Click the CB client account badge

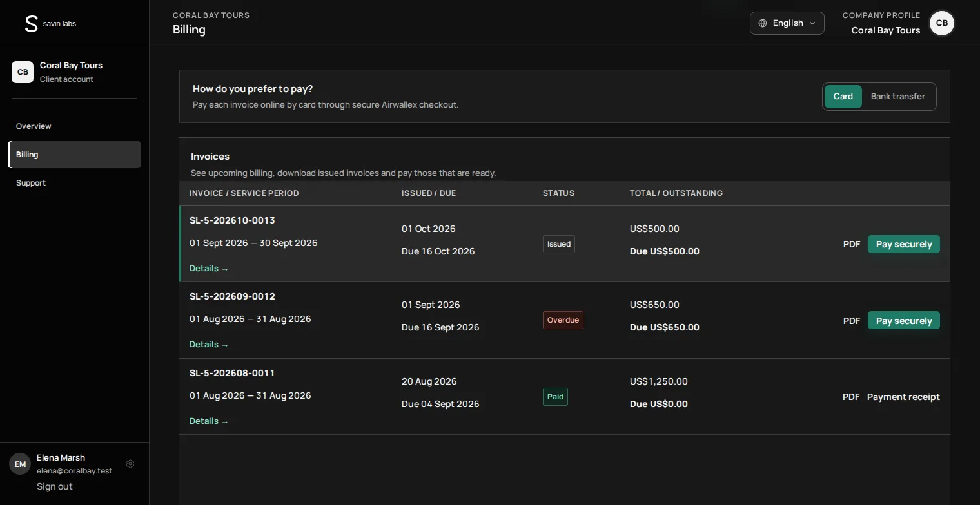pos(23,72)
